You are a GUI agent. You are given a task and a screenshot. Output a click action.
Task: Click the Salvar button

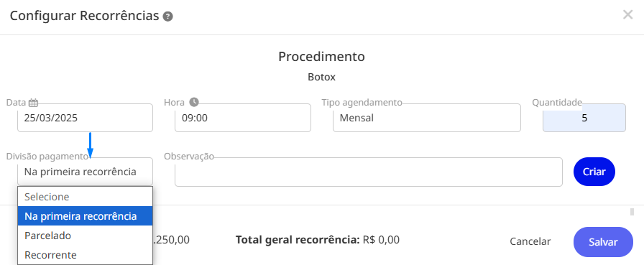point(603,242)
